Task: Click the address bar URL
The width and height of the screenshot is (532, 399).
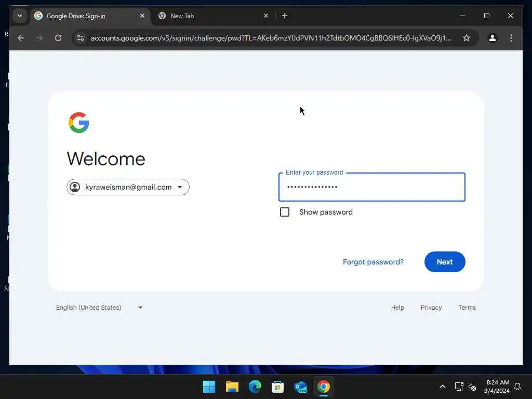Action: [x=271, y=38]
